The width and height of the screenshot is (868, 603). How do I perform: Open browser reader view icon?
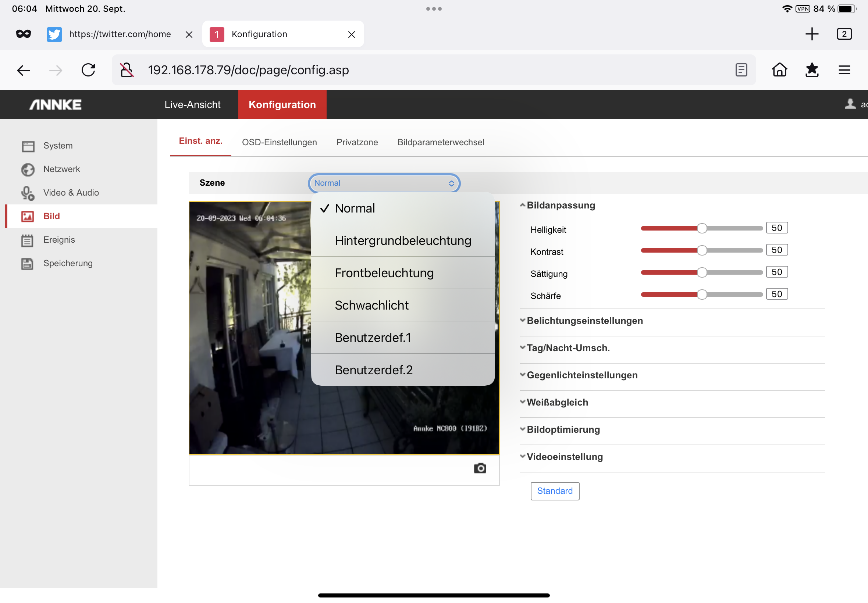(741, 70)
